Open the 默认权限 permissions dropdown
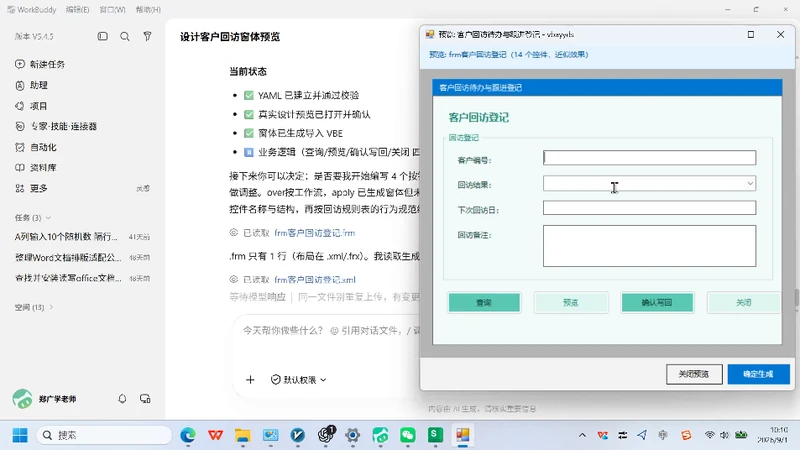 [x=298, y=380]
